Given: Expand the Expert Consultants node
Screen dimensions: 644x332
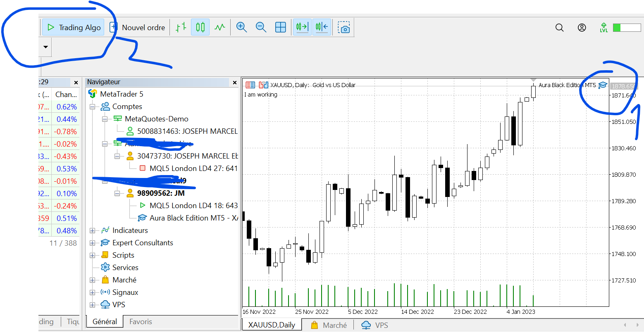Looking at the screenshot, I should [x=92, y=243].
